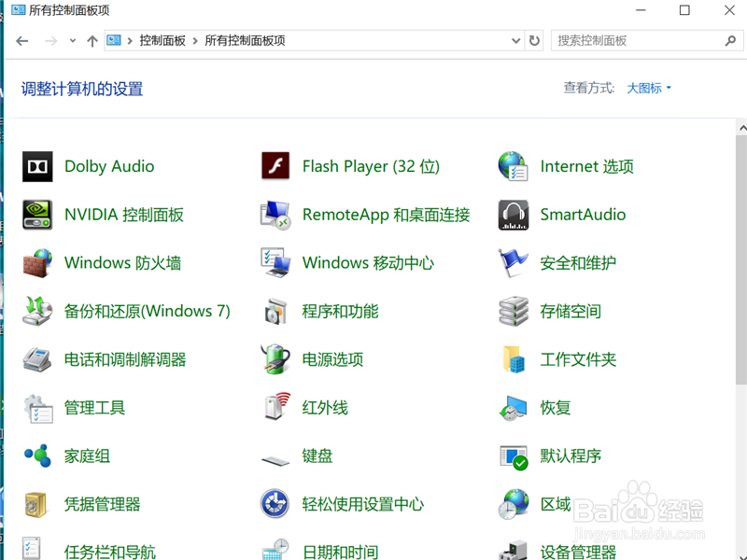747x560 pixels.
Task: Open 备份和还原(Windows 7)
Action: coord(147,311)
